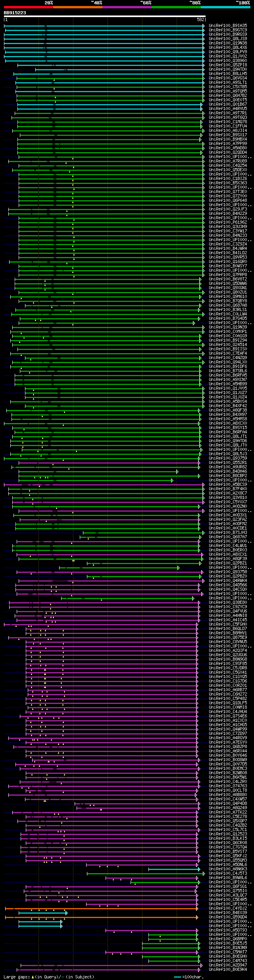254x980 pixels.
Task: Select the UniRef100_Q6H7B2 entry
Action: [228, 96]
